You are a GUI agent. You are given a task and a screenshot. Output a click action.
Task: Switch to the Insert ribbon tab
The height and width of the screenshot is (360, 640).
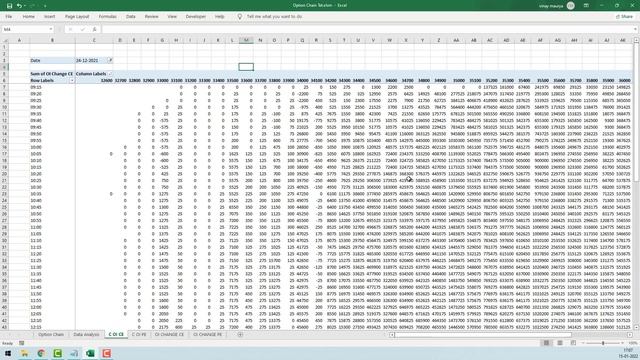tap(49, 17)
